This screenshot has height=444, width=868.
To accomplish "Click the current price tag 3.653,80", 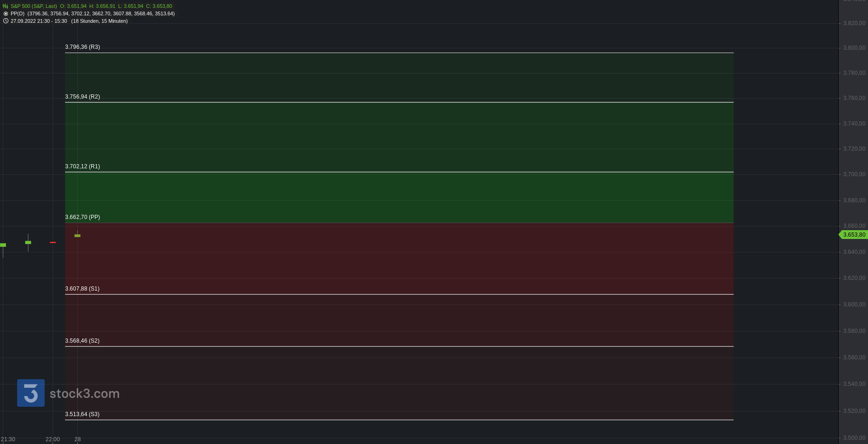I will point(853,235).
